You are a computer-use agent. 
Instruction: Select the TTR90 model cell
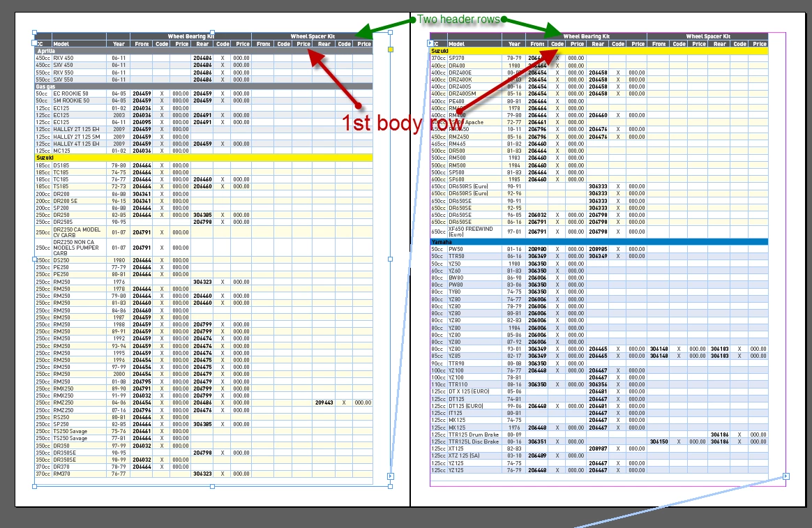pos(475,363)
